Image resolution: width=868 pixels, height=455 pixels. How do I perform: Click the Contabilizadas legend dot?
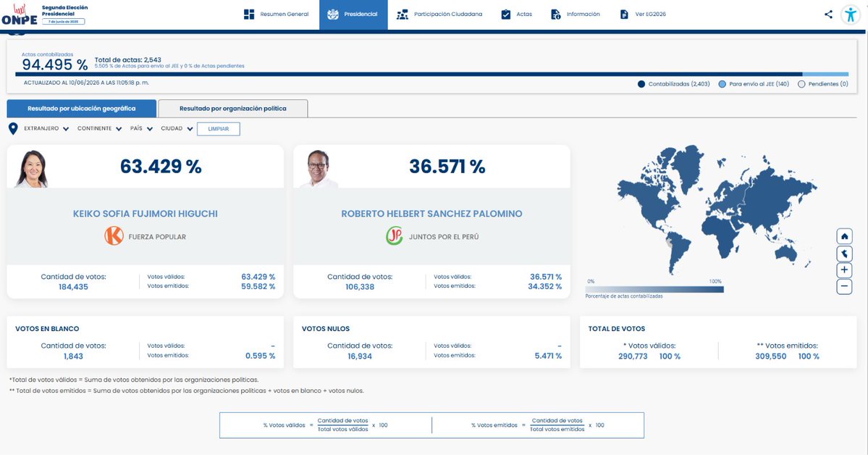click(641, 84)
